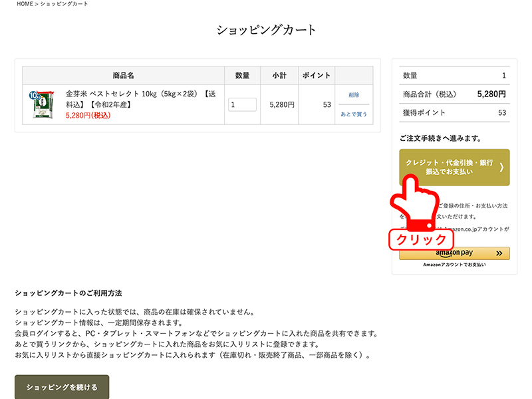Proceed with クレジット・代金引換・銀行振込 payment button
Image resolution: width=532 pixels, height=399 pixels.
click(450, 167)
